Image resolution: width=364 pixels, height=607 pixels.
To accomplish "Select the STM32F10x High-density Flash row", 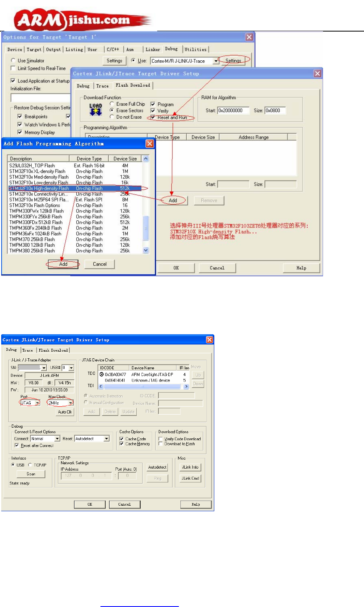I will pos(75,188).
